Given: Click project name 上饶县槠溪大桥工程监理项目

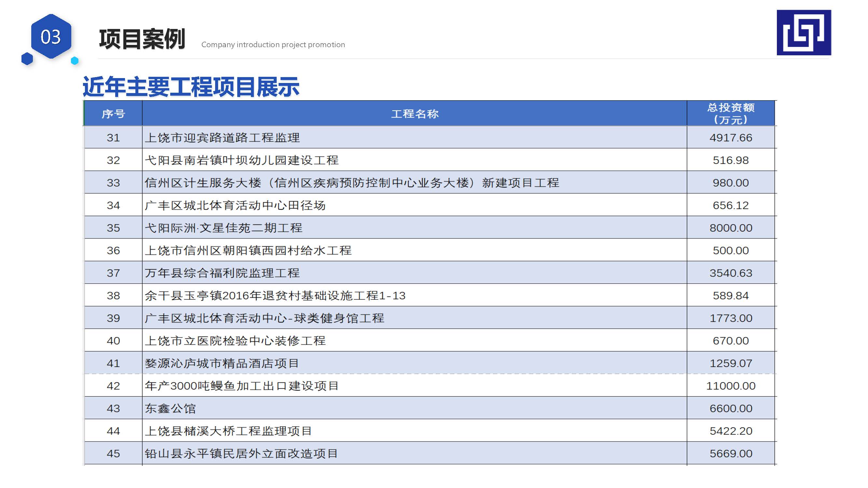Looking at the screenshot, I should coord(228,431).
